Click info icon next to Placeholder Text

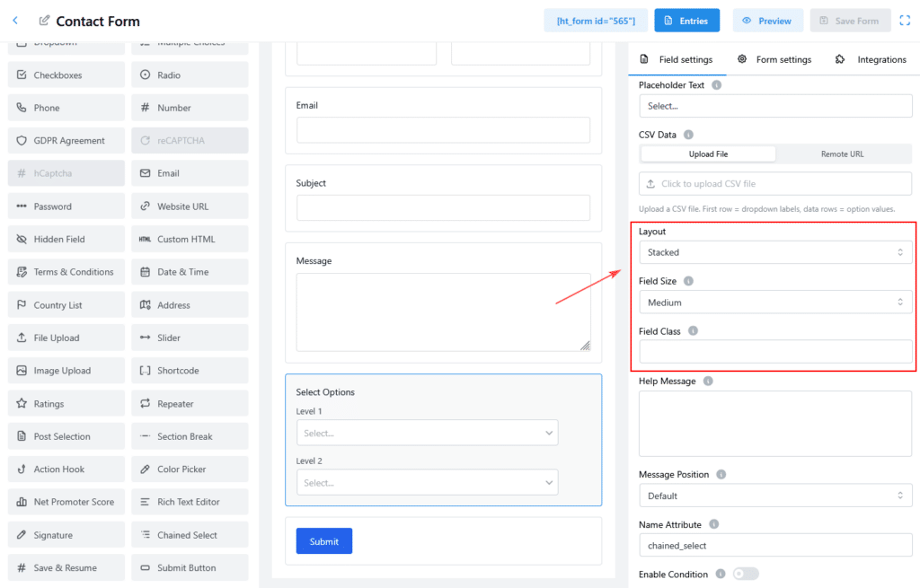716,85
